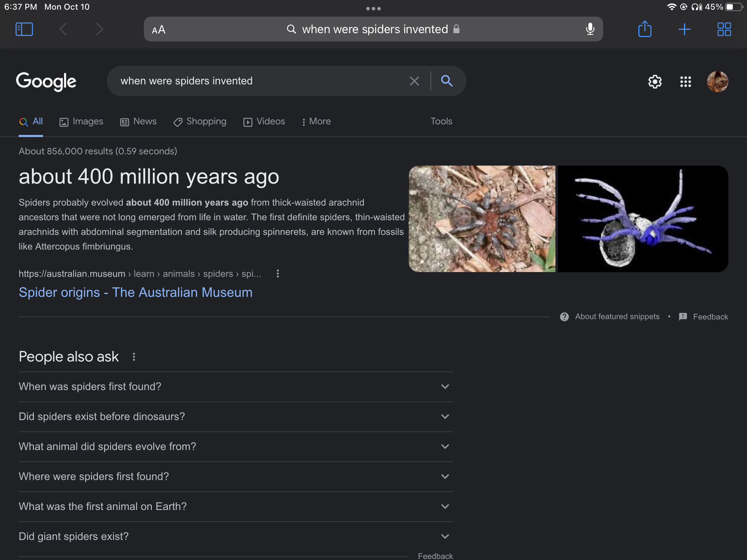
Task: Click the question mark About featured snippets icon
Action: 564,317
